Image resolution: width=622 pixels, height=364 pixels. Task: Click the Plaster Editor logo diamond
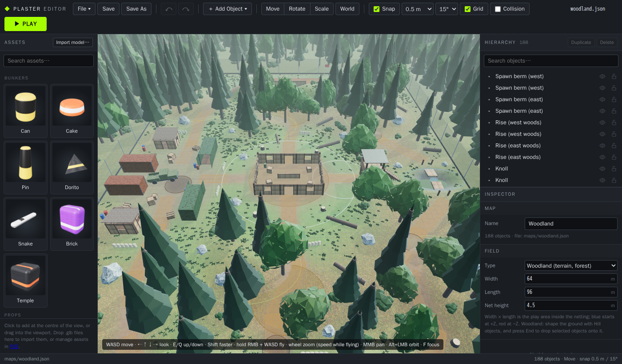(7, 9)
